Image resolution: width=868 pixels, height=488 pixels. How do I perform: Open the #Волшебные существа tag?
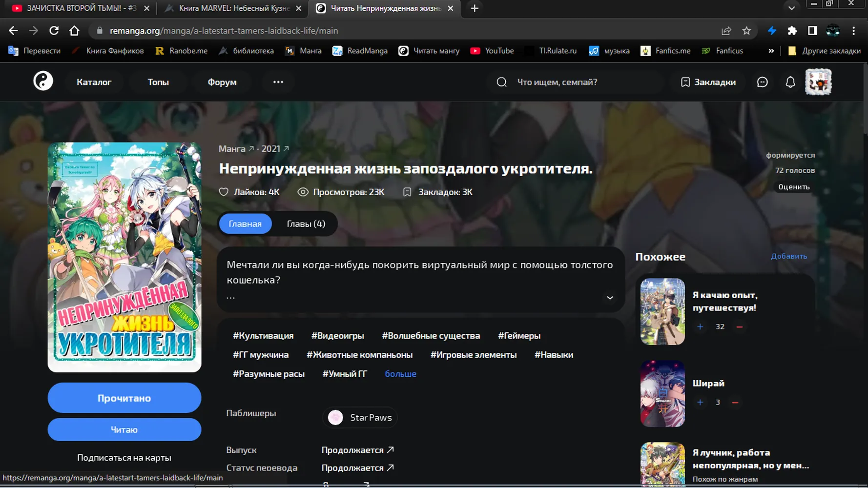(431, 336)
